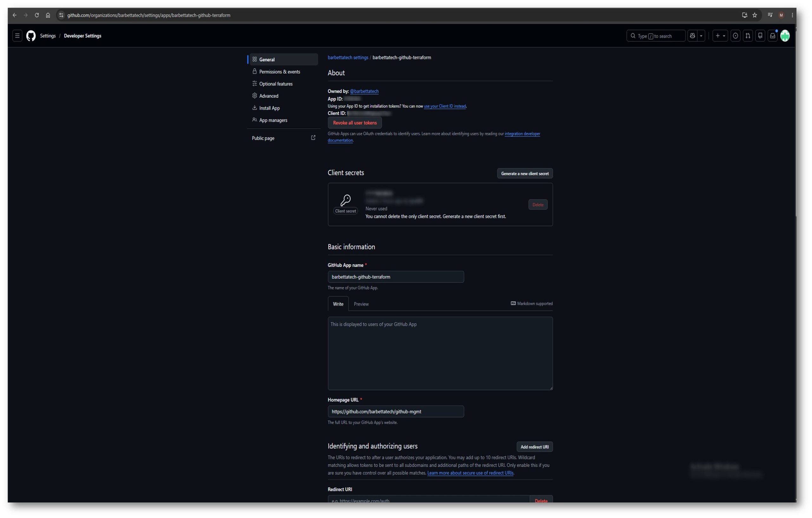Screen dimensions: 812x518
Task: Open Optional features sidebar item
Action: (283, 84)
